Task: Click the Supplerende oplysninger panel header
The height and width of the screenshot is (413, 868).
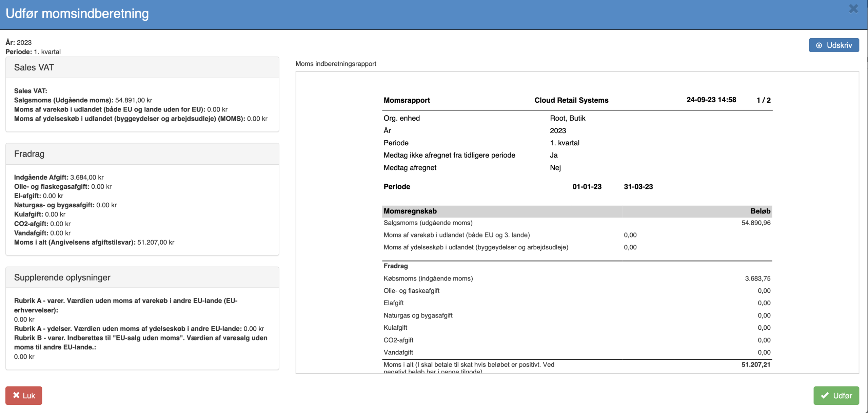Action: point(142,277)
